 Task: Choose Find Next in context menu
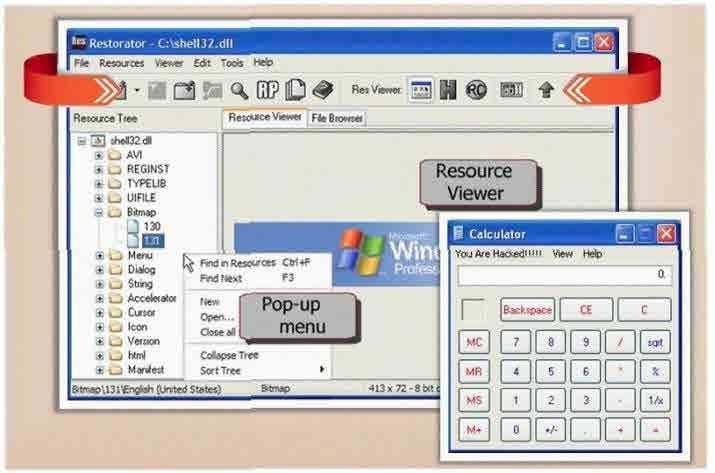click(256, 278)
